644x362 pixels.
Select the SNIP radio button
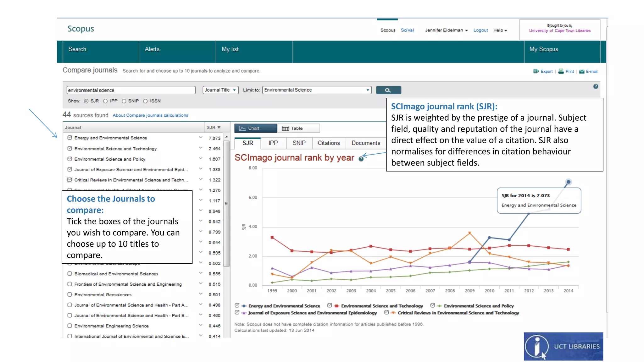124,101
